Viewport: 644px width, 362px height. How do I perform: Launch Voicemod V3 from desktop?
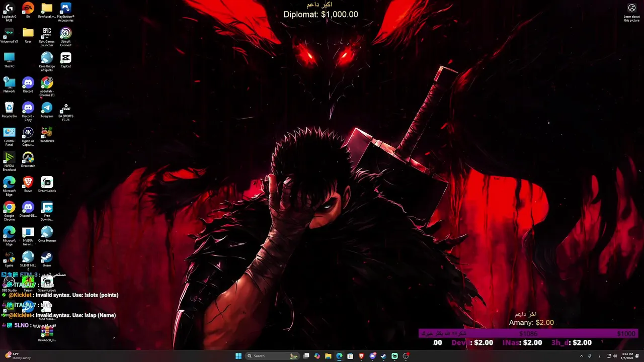click(9, 35)
